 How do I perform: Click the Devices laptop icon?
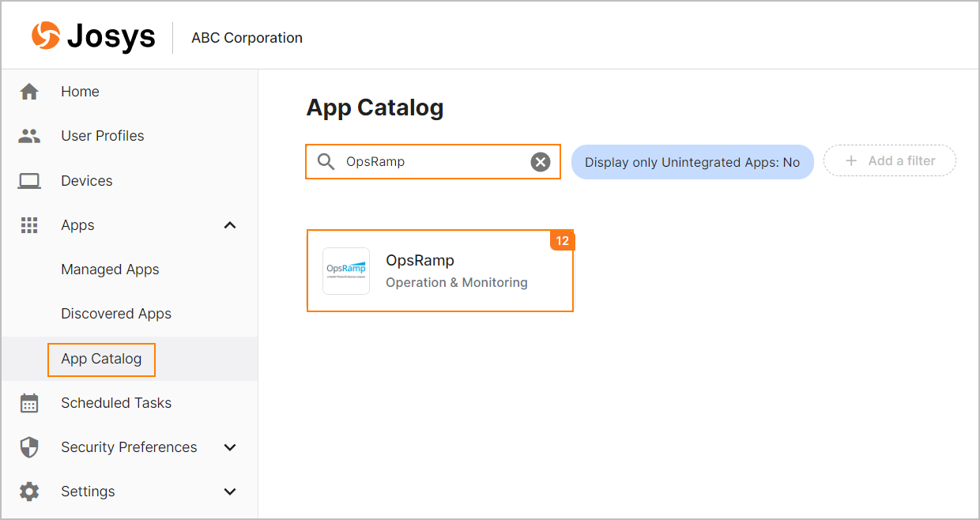click(x=29, y=181)
